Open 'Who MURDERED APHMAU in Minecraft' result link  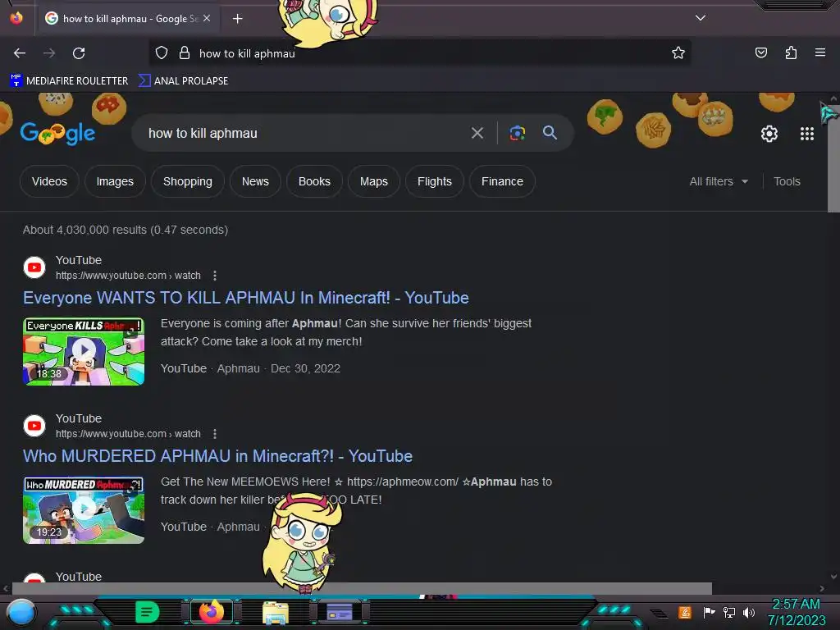click(x=217, y=456)
